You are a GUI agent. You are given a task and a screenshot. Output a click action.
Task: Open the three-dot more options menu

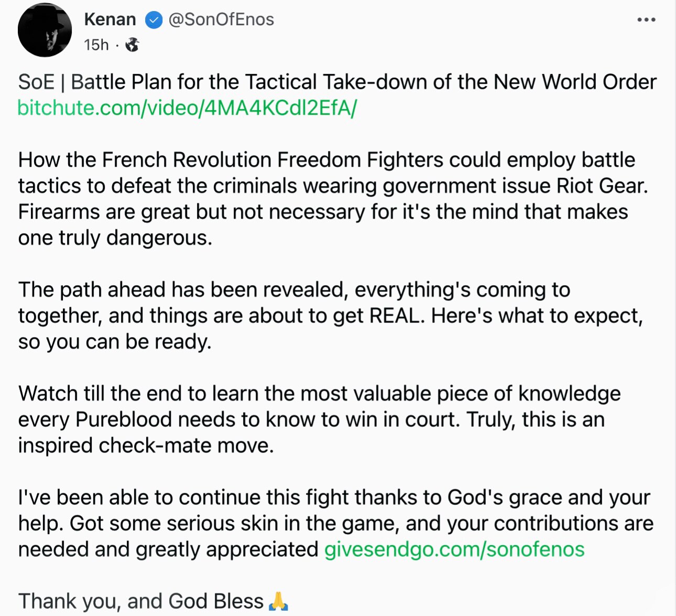click(x=646, y=20)
